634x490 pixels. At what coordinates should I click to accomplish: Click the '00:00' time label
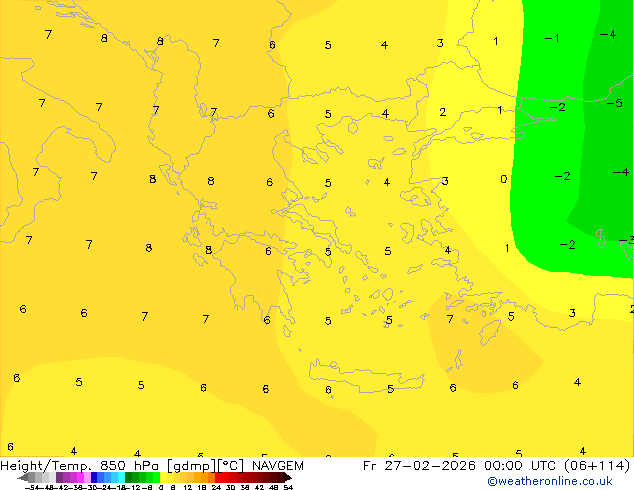[503, 466]
